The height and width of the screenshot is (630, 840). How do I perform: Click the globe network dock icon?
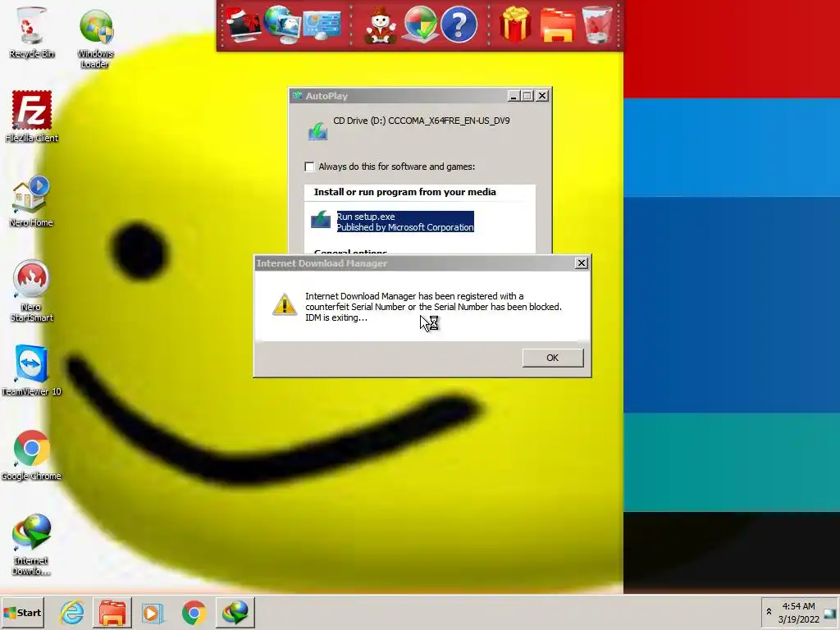282,25
